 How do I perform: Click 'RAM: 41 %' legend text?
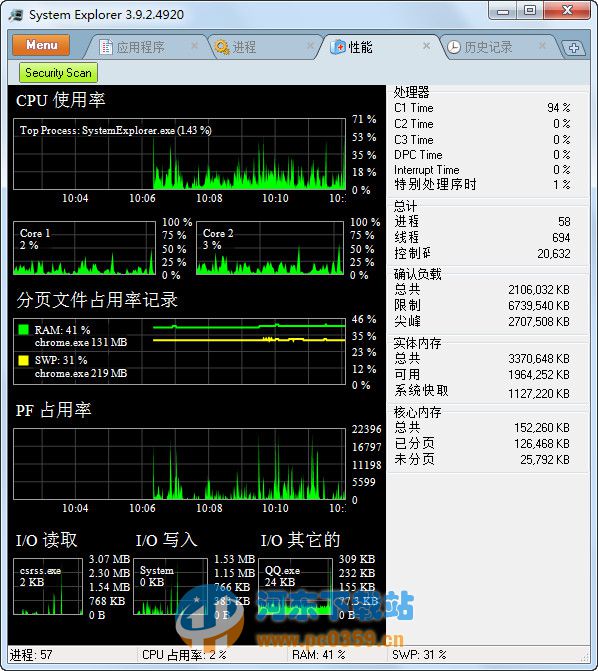click(x=62, y=330)
